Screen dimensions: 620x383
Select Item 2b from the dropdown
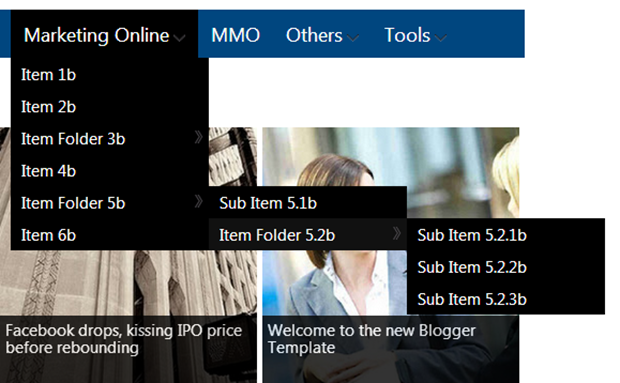click(x=110, y=107)
